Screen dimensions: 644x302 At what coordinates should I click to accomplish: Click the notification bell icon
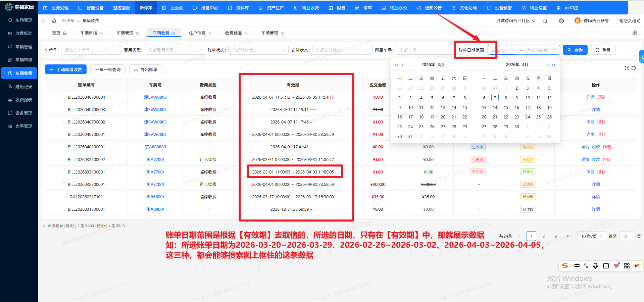[545, 21]
